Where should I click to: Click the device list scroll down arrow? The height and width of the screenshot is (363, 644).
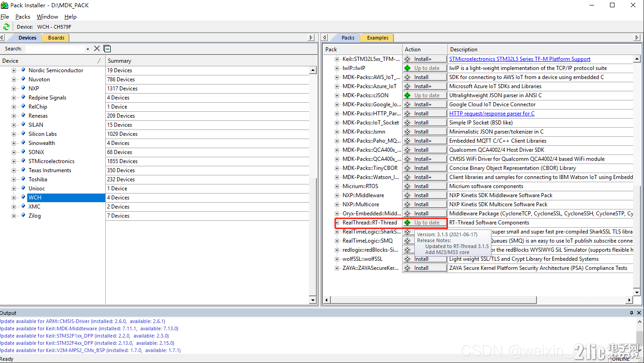point(313,300)
